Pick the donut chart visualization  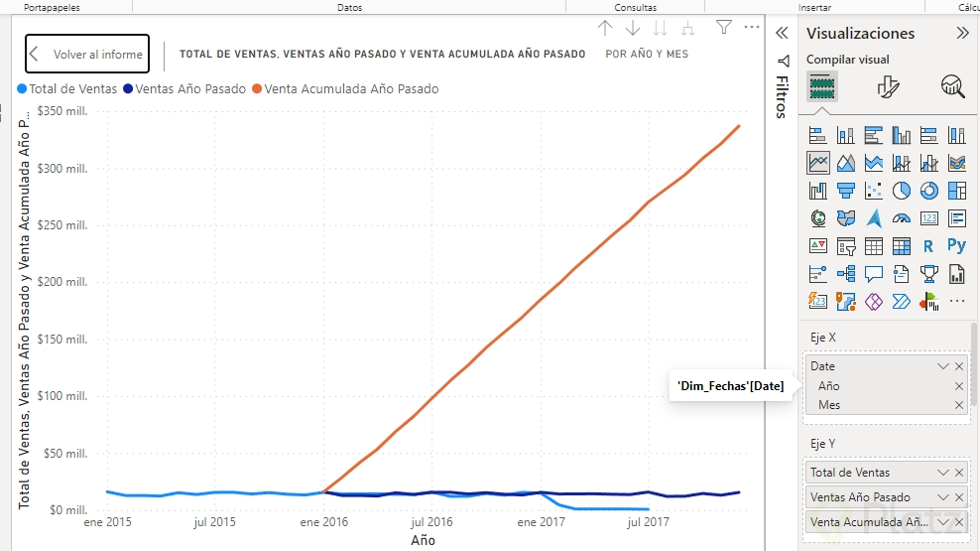pos(929,190)
